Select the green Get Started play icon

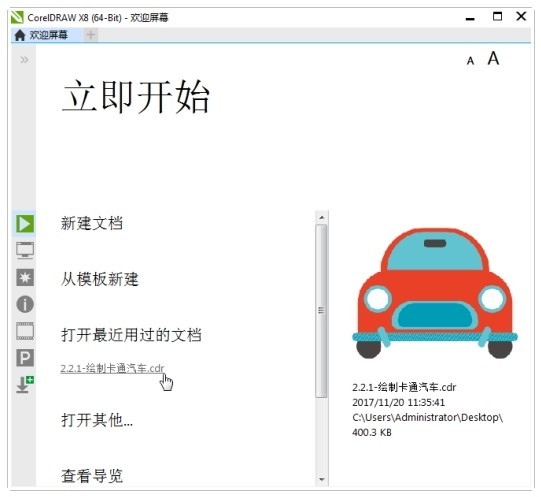[x=25, y=224]
